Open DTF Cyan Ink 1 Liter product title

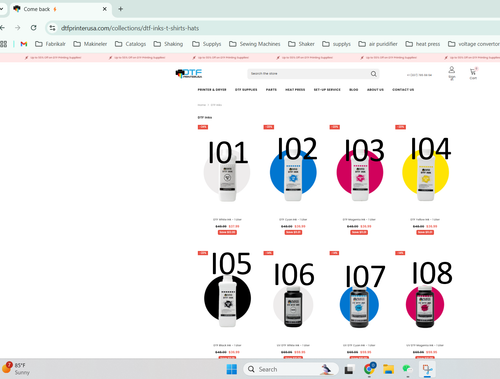click(x=293, y=220)
